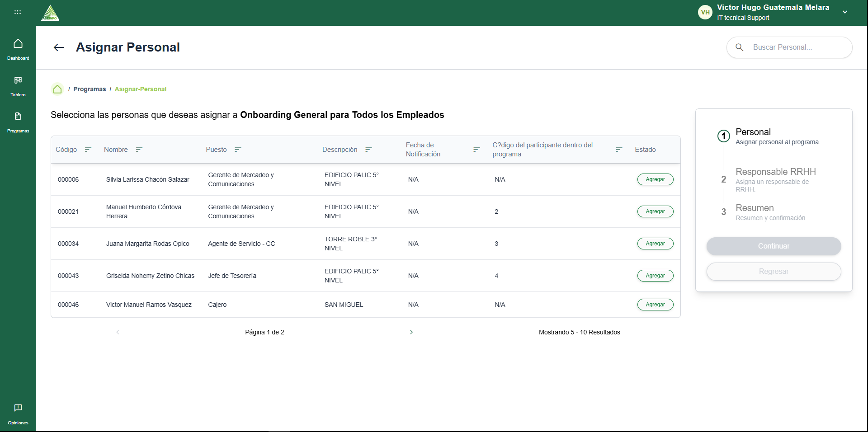The height and width of the screenshot is (432, 868).
Task: Add Victor Manuel Ramos Vasquez
Action: (655, 305)
